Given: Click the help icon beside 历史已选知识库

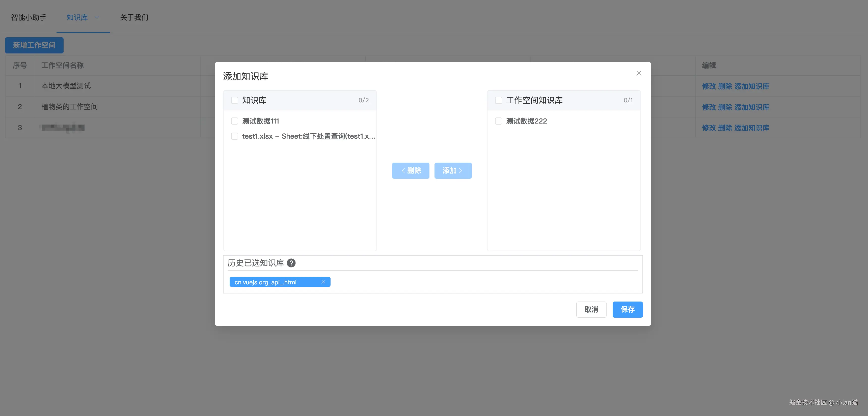Looking at the screenshot, I should tap(291, 263).
